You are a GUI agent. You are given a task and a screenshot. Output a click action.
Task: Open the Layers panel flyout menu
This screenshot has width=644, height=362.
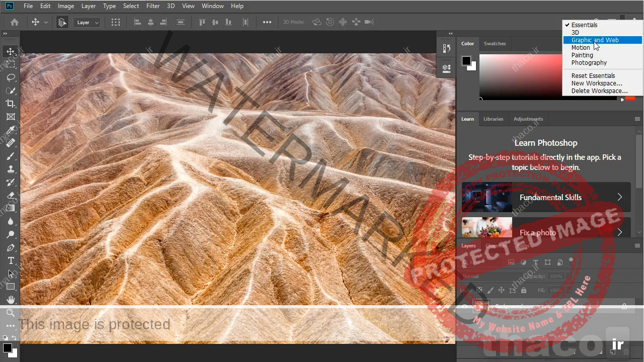(637, 246)
